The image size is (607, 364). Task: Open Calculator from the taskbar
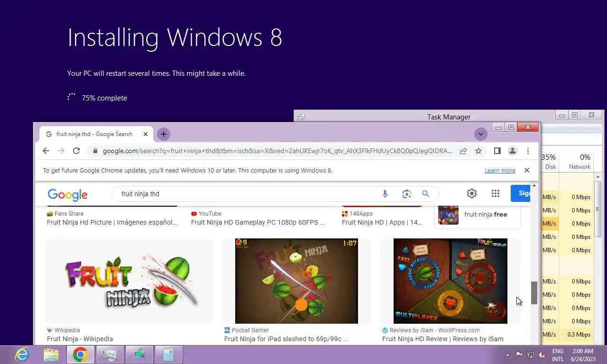point(168,355)
